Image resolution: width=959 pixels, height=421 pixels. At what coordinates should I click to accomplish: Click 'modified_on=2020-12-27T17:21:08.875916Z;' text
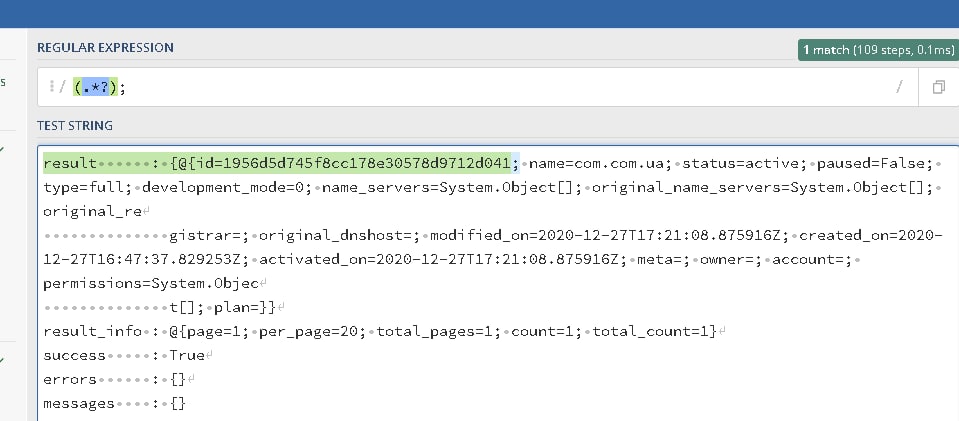(x=610, y=236)
